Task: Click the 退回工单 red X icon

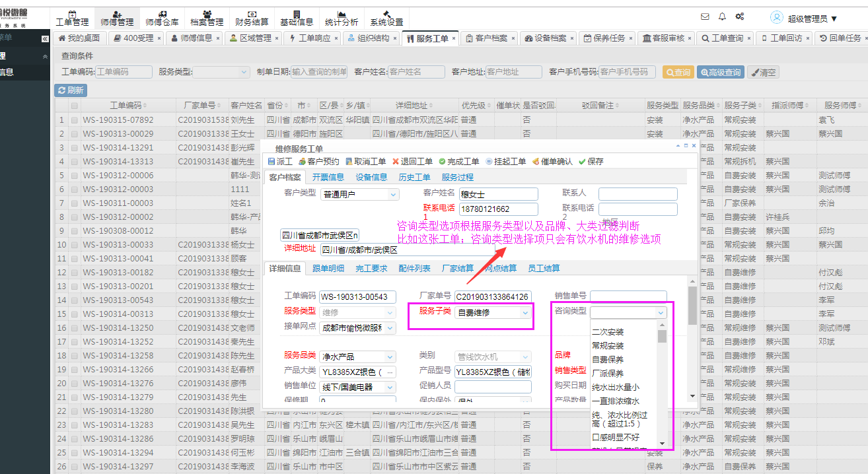Action: click(396, 161)
